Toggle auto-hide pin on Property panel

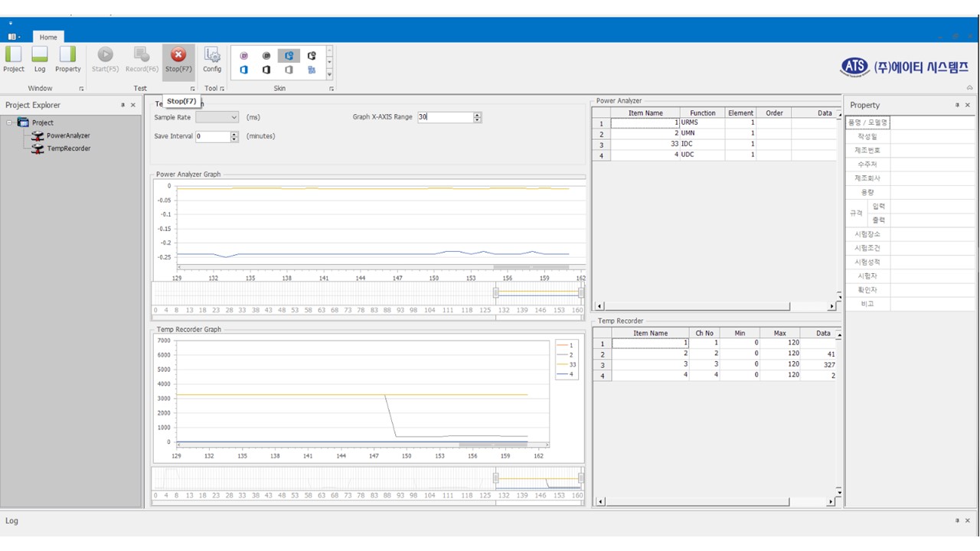coord(958,105)
